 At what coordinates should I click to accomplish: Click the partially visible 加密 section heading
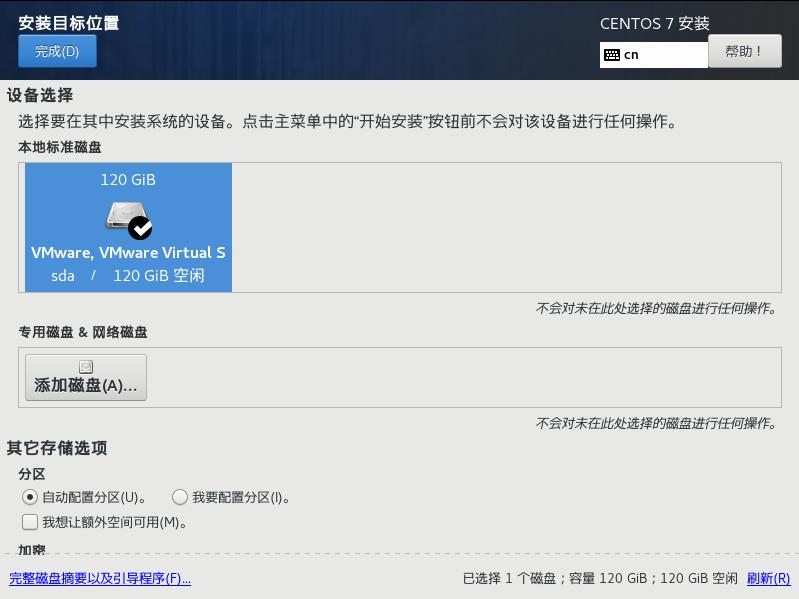[x=32, y=550]
